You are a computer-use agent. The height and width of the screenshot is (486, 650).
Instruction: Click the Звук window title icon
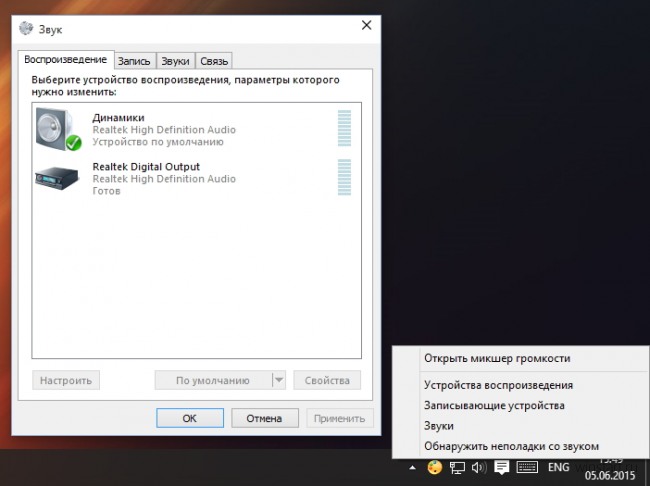26,28
